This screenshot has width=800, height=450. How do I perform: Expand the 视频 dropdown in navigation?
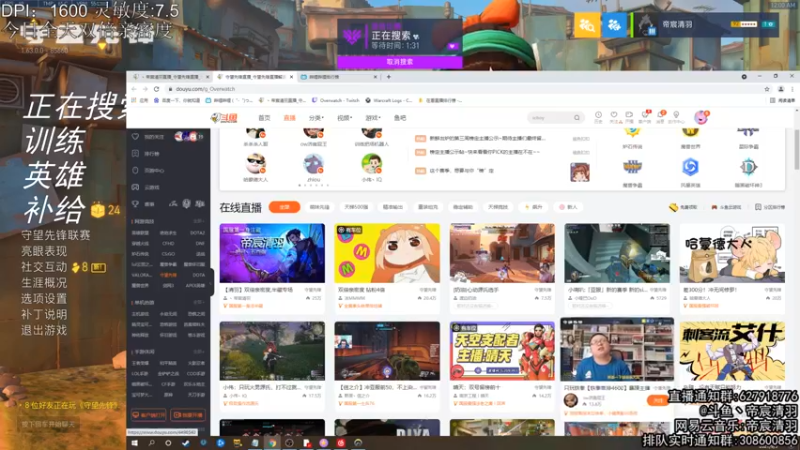pos(344,118)
